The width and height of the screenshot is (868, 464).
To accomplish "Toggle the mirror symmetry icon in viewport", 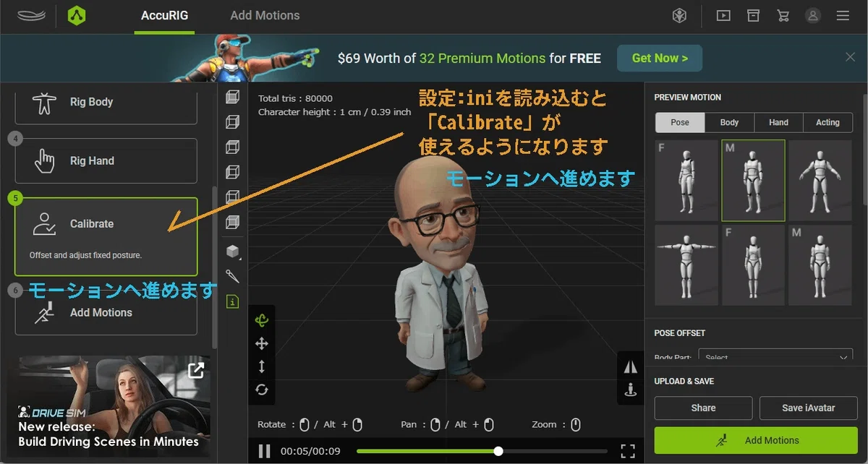I will (630, 366).
